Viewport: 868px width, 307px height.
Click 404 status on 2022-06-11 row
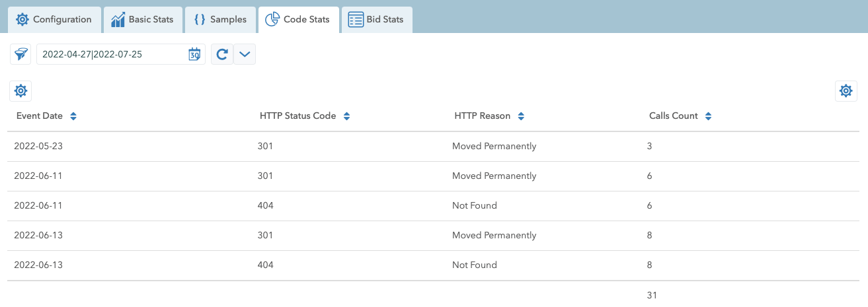pos(265,205)
